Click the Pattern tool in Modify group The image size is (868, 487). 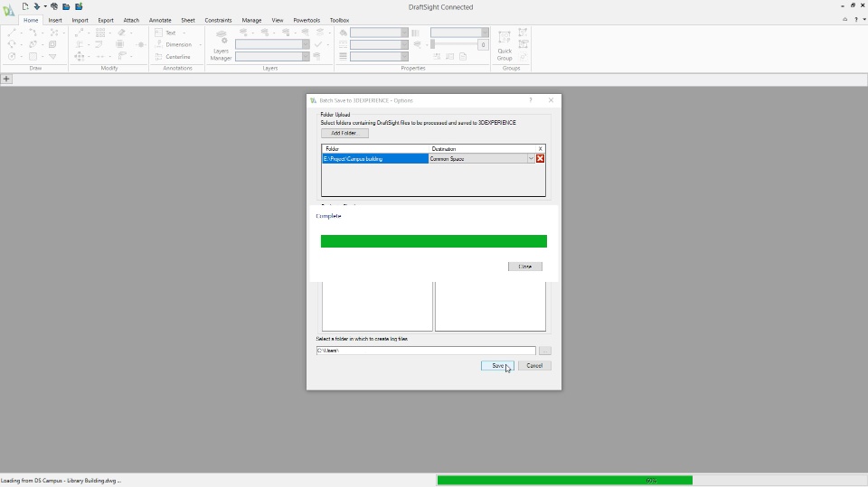[100, 33]
